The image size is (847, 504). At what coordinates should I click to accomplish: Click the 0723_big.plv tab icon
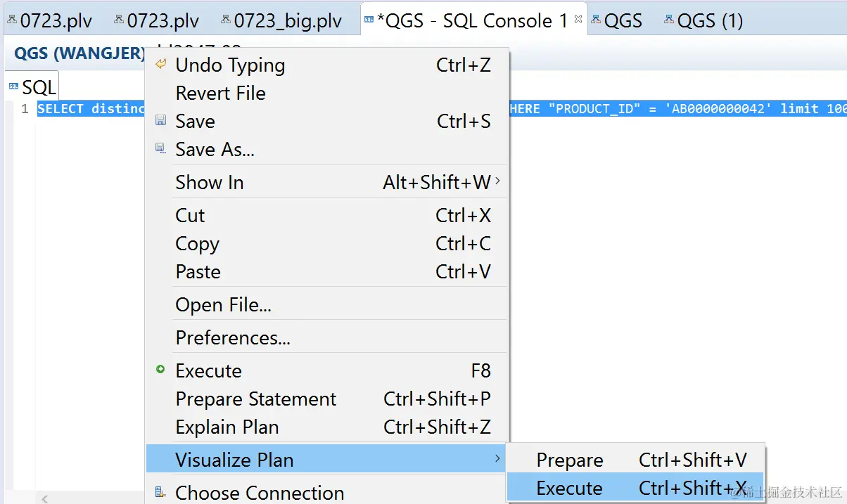[x=225, y=20]
